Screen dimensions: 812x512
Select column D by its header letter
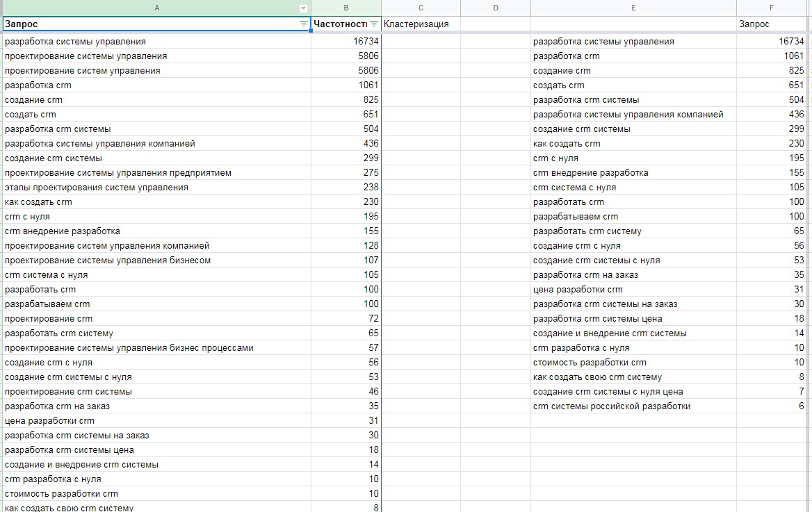pyautogui.click(x=496, y=8)
